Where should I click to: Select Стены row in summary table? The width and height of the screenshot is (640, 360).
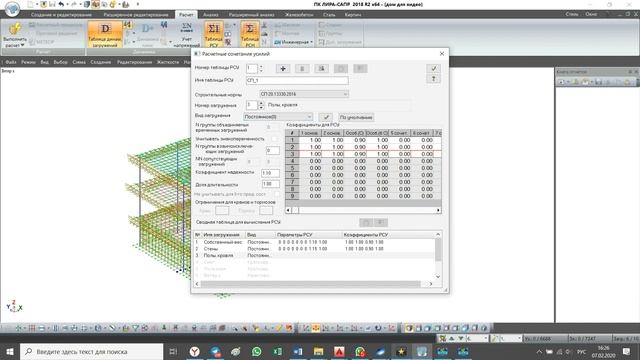[314, 249]
